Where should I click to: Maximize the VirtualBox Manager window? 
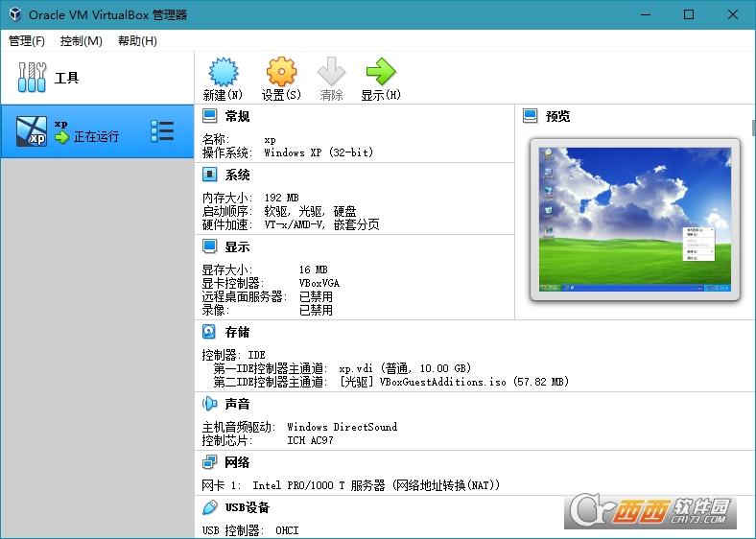tap(689, 14)
